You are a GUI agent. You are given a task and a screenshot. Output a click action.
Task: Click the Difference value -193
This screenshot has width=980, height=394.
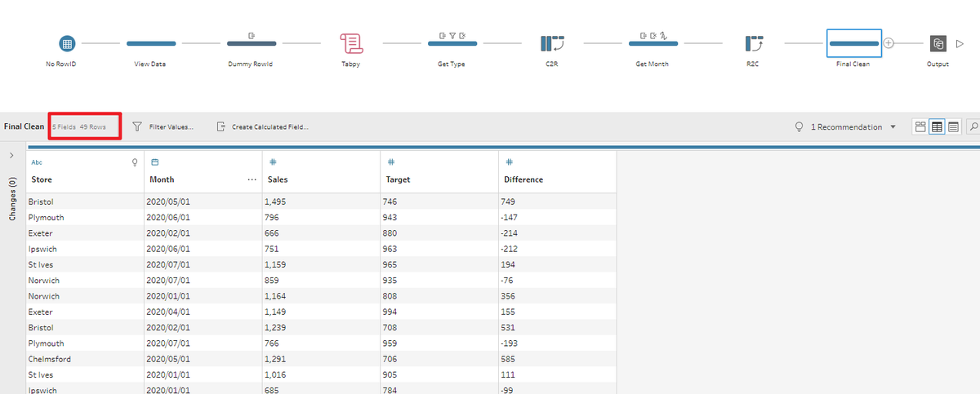coord(557,343)
